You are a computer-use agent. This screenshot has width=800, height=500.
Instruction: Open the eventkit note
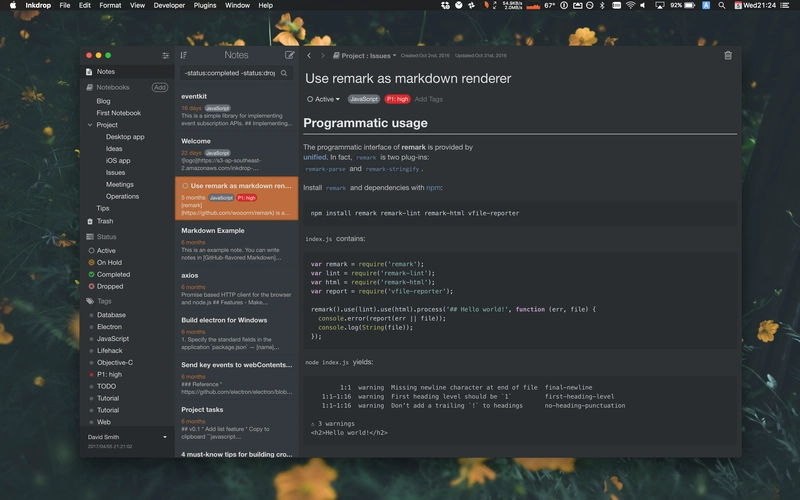pos(237,110)
